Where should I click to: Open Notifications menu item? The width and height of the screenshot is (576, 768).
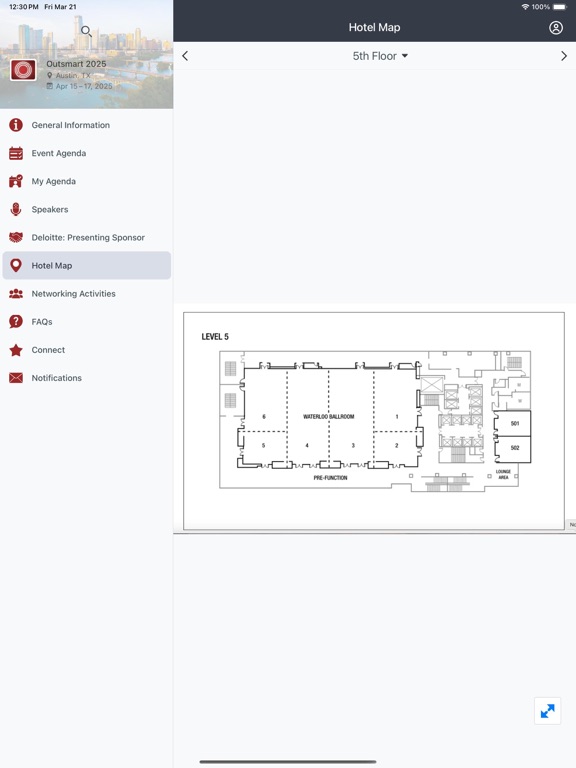click(x=87, y=378)
